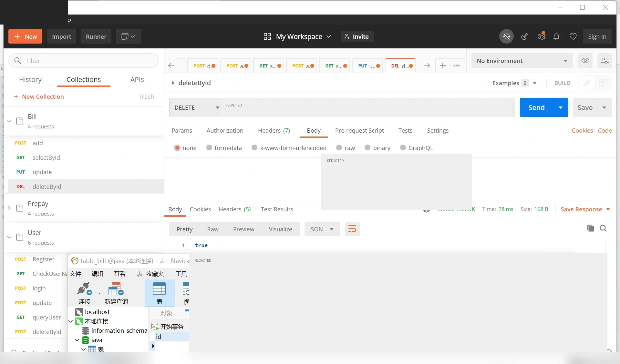Expand the Prepay collection
The image size is (620, 364).
9,208
